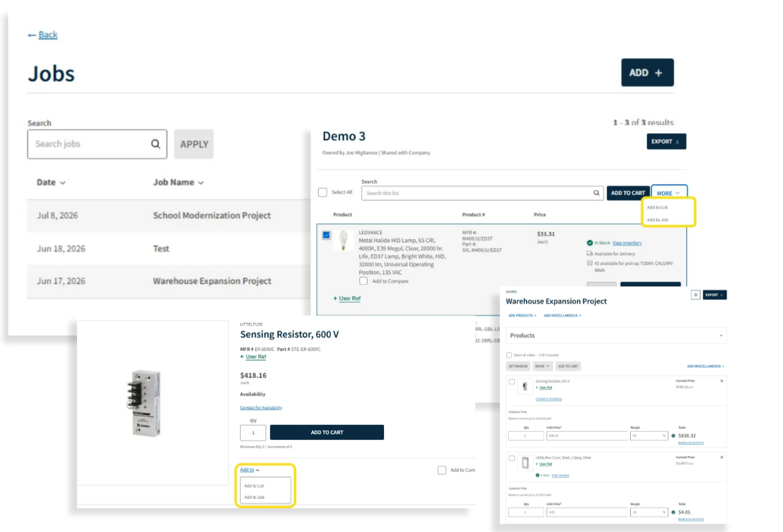This screenshot has height=532, width=783.
Task: Click the info icon next to $836.32 total
Action: pos(673,436)
